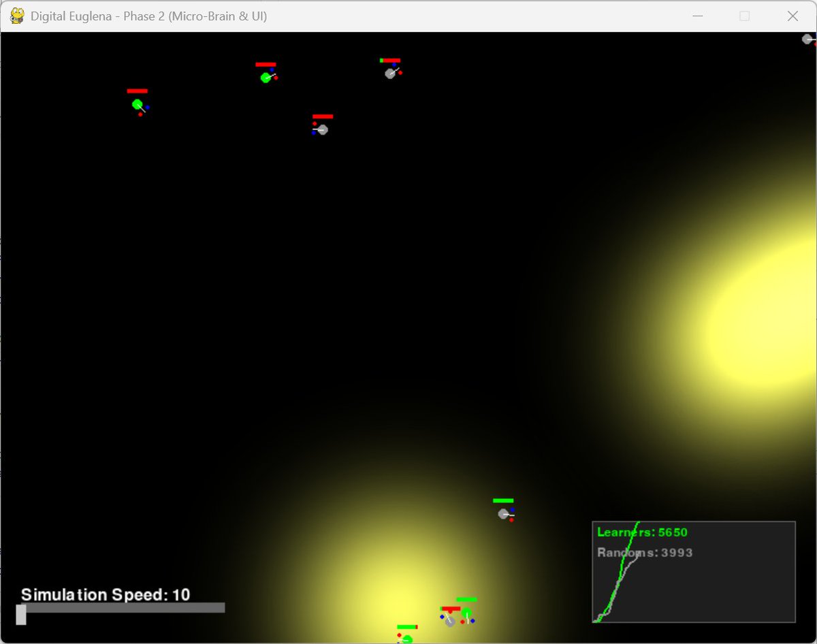Click the "Randoms: 3993" score text
The height and width of the screenshot is (644, 817).
point(645,553)
